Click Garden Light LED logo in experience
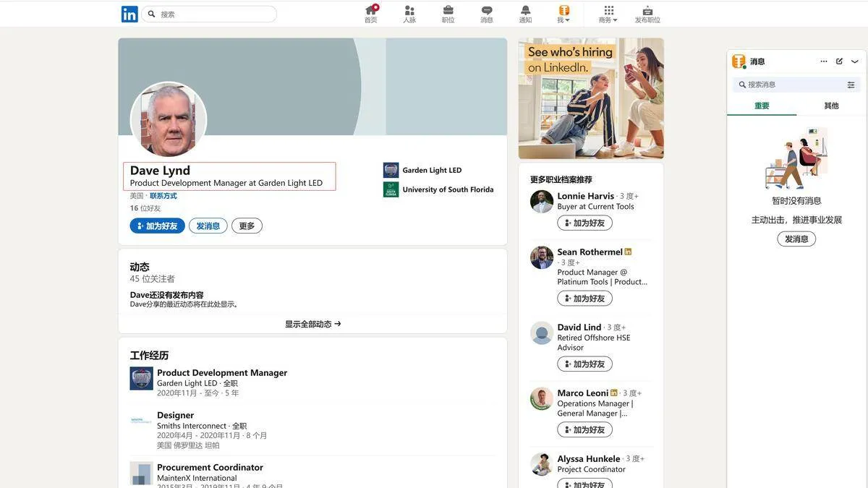The height and width of the screenshot is (488, 868). point(141,379)
